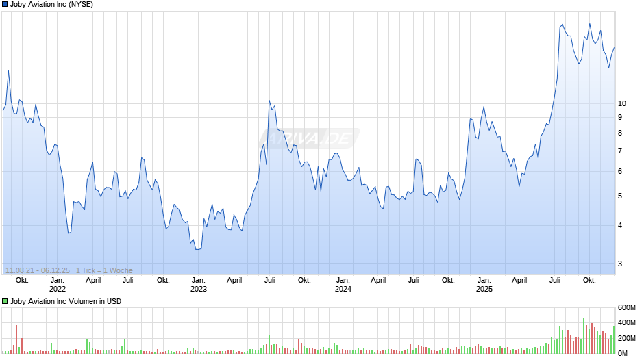Click the "1 Tick = 1 Woche" label

104,270
